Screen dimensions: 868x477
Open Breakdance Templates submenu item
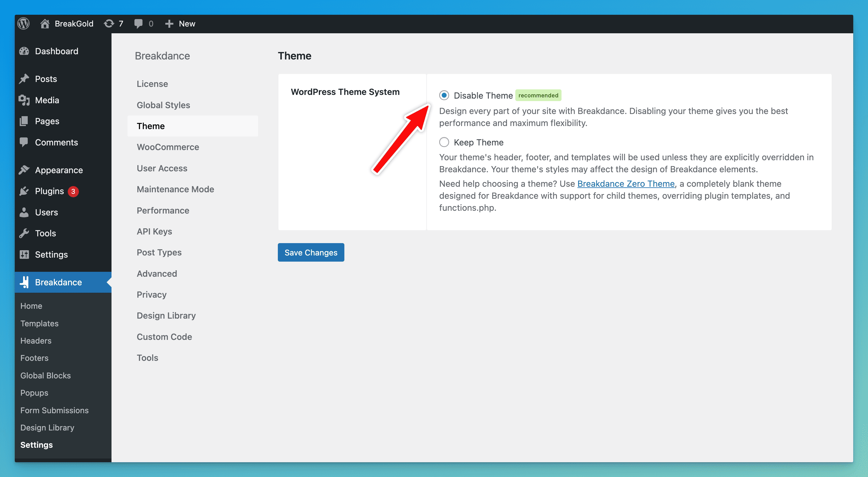39,323
